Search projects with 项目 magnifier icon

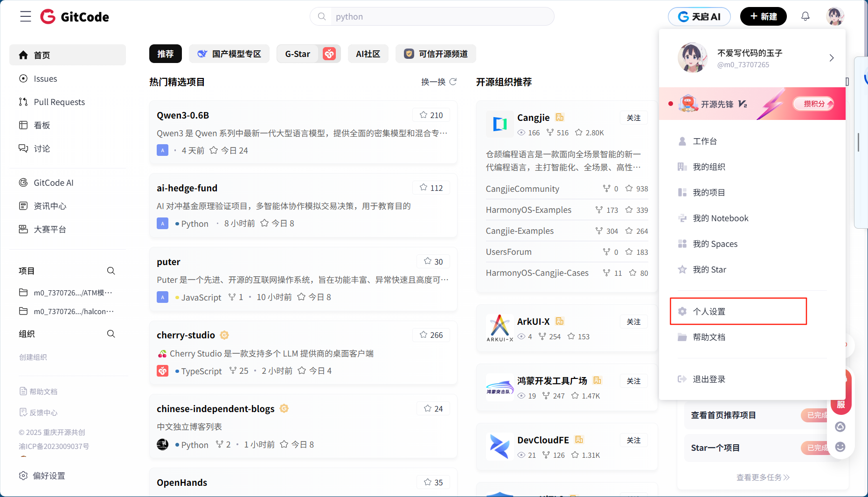111,271
